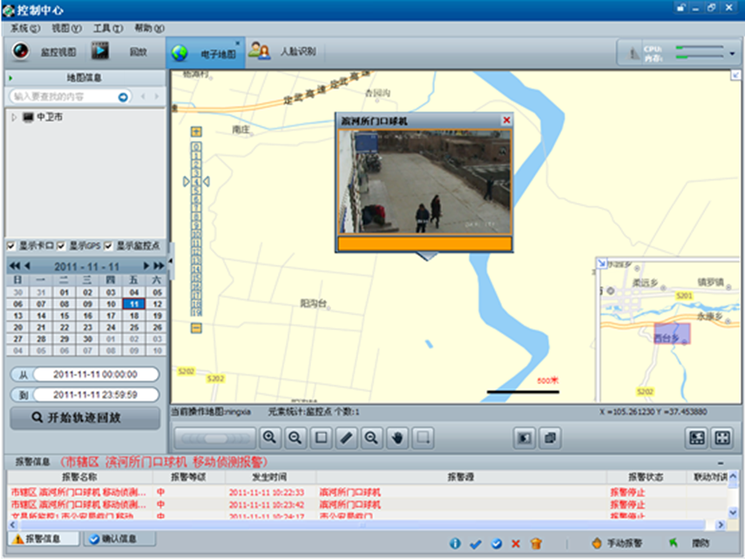
Task: Select the ruler distance measure tool
Action: point(346,437)
